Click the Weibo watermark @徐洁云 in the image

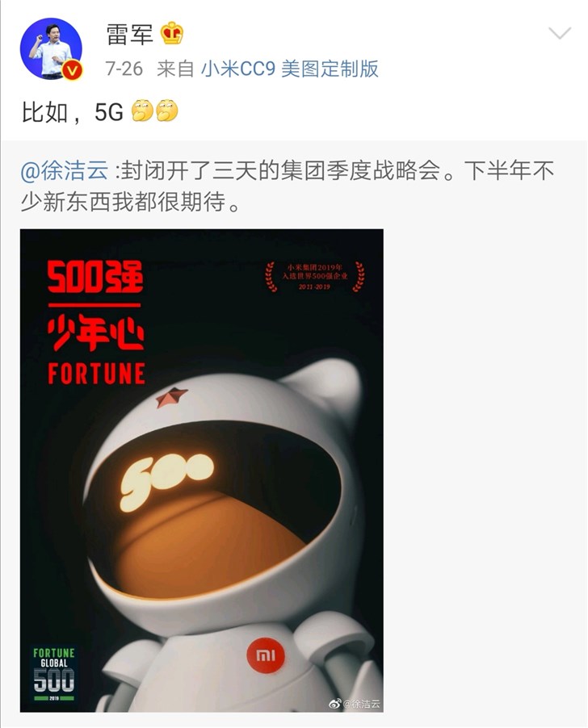tap(355, 704)
